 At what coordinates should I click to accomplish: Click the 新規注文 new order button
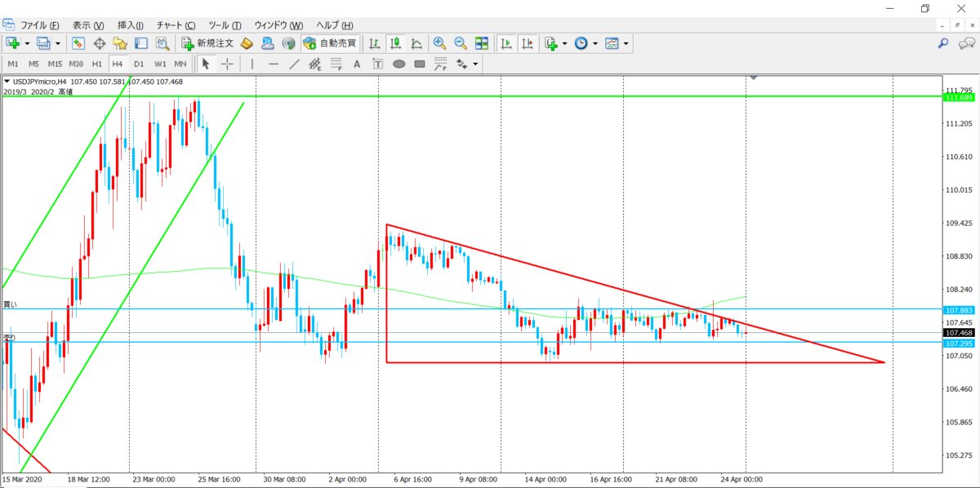(x=208, y=42)
